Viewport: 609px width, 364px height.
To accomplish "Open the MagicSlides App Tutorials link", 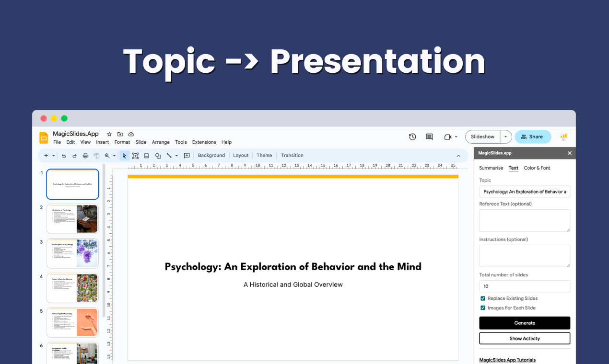I will pyautogui.click(x=507, y=360).
